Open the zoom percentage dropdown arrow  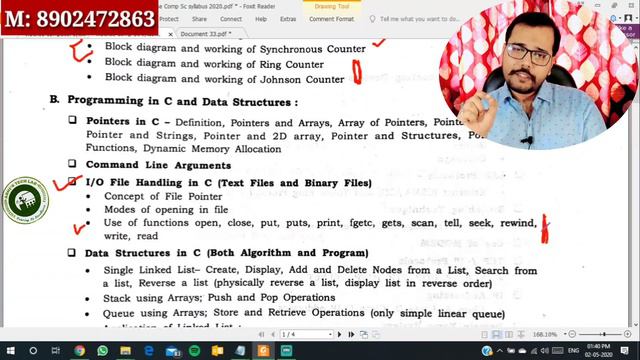click(565, 334)
